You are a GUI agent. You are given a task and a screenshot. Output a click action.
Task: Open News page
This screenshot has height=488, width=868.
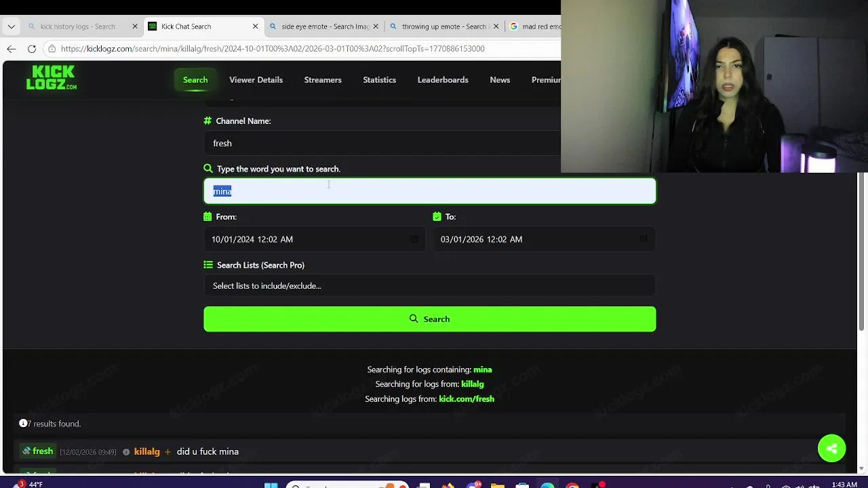pos(500,80)
